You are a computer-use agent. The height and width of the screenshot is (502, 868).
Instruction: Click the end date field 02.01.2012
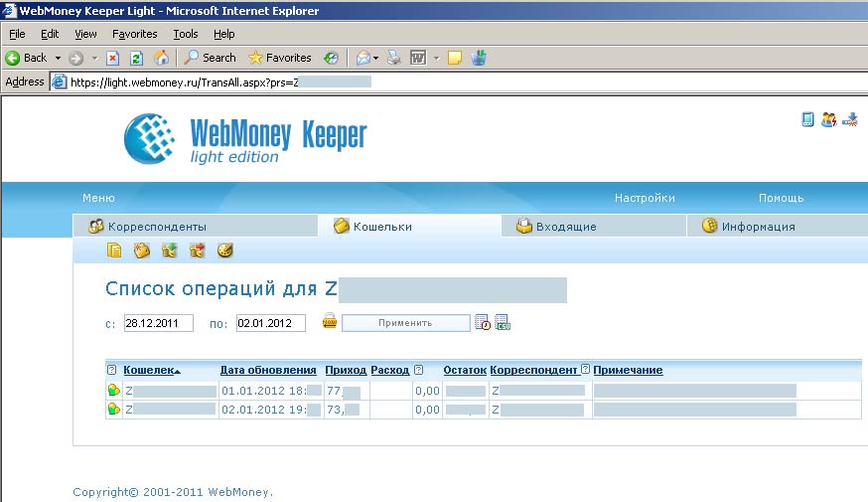pos(271,323)
